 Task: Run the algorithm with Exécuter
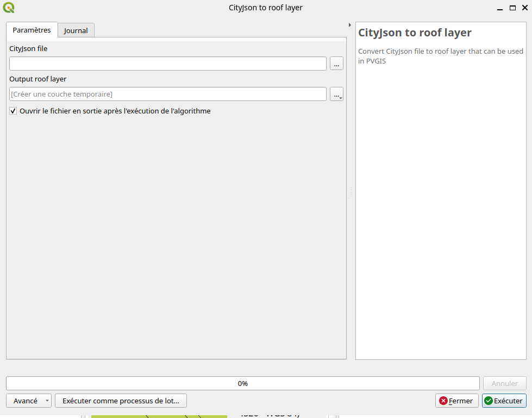pos(504,401)
